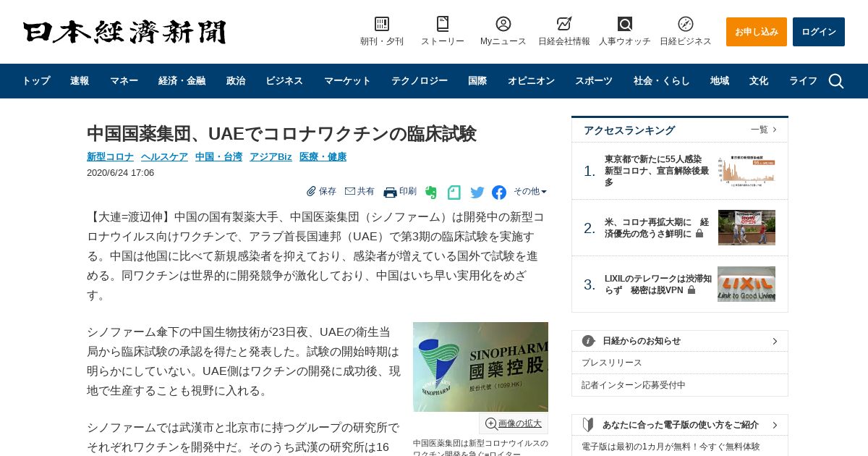Open the ヘルスケア topic tag
This screenshot has width=868, height=456.
[x=164, y=156]
